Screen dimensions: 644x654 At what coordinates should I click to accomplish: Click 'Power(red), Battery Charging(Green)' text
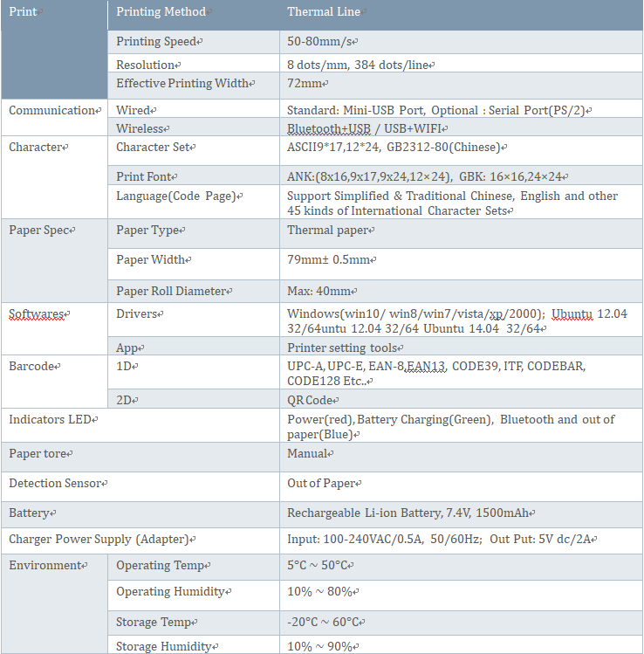(x=450, y=427)
